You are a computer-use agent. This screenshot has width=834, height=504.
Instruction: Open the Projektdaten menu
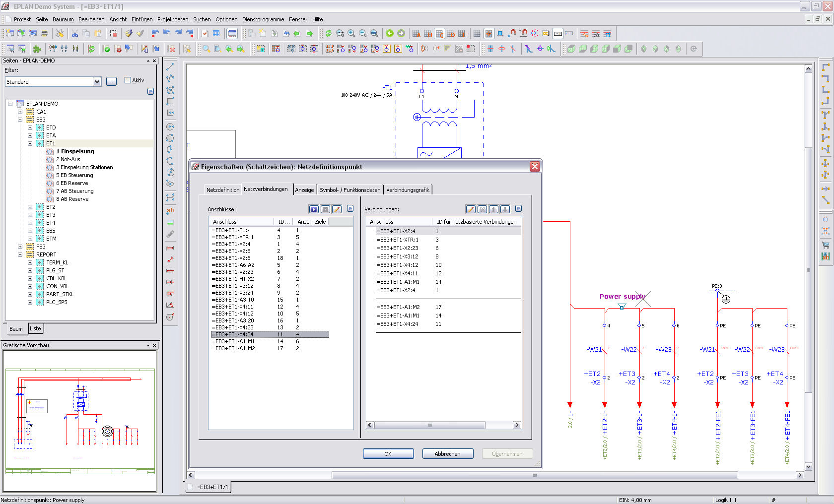(172, 19)
